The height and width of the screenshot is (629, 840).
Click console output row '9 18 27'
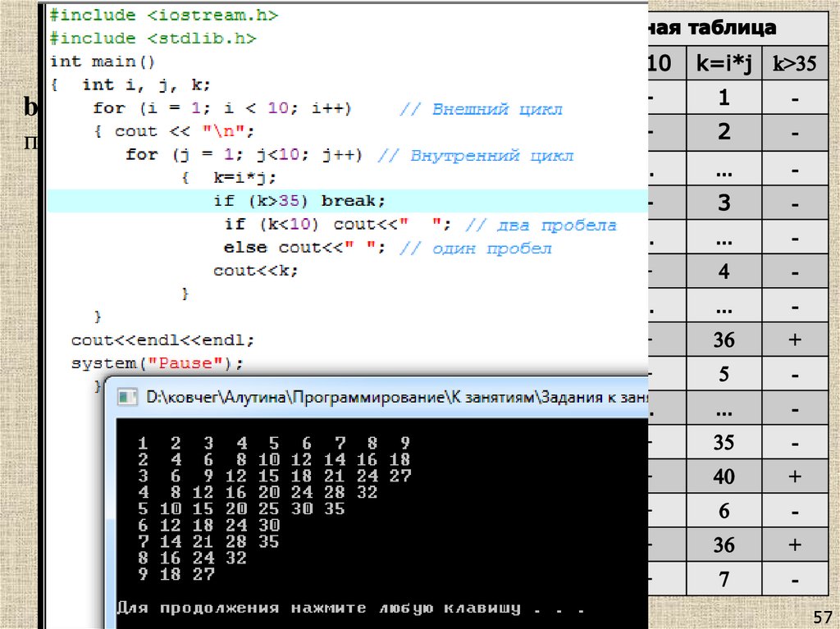point(176,574)
